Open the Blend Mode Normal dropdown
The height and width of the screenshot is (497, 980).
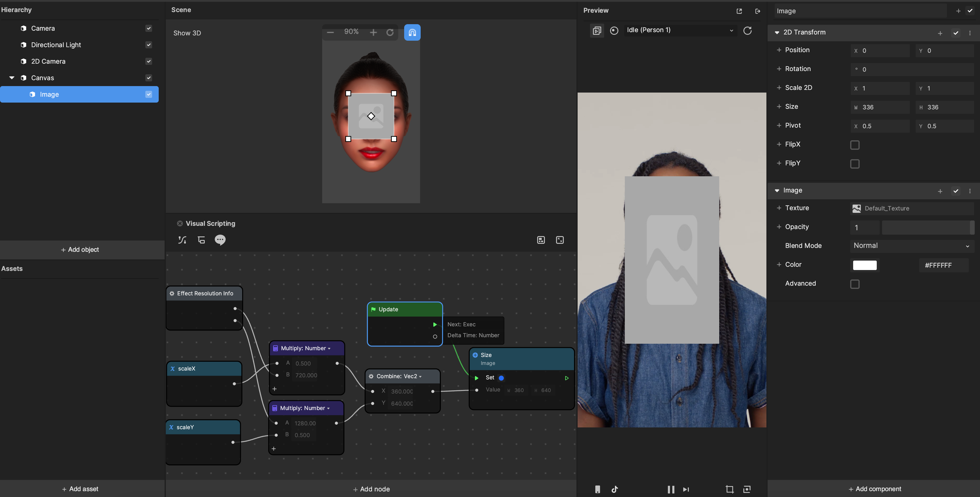tap(912, 246)
